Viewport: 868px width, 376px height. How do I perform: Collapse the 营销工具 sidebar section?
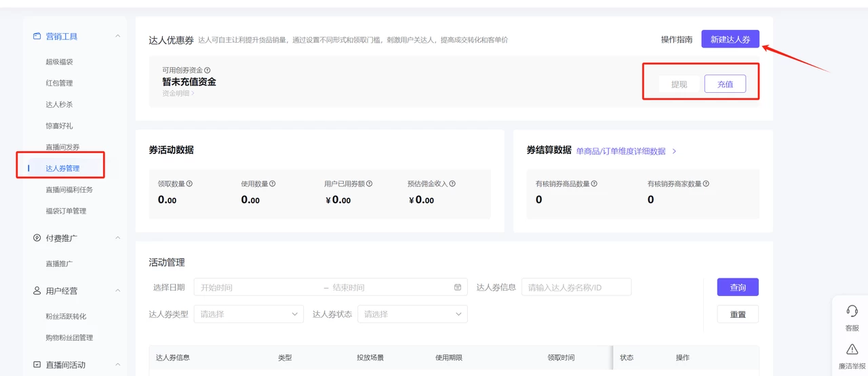point(118,37)
